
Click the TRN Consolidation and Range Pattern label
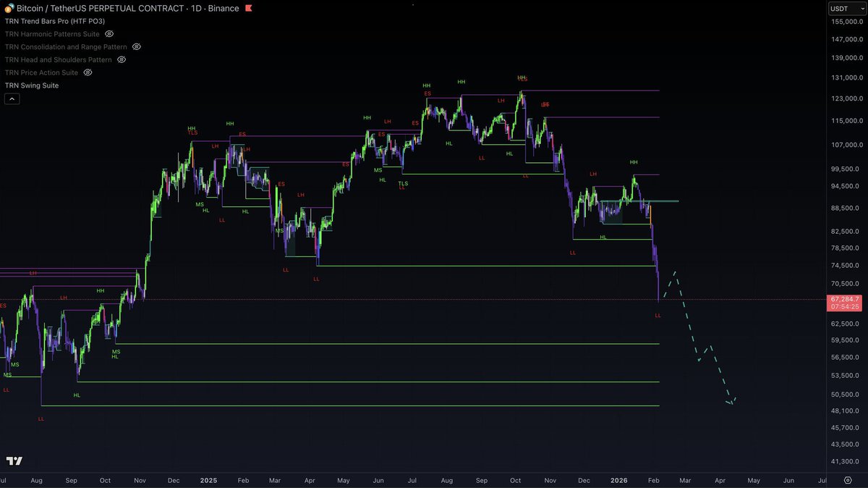(66, 47)
